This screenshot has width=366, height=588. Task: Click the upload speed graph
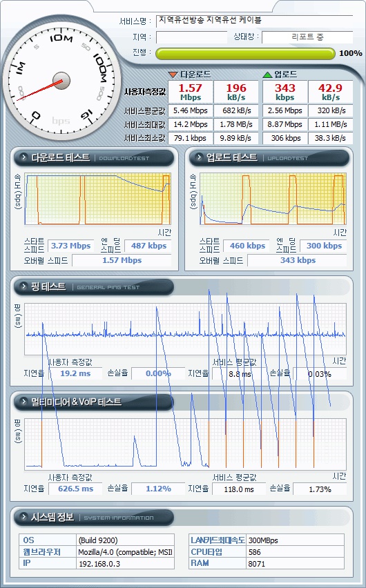pos(273,199)
